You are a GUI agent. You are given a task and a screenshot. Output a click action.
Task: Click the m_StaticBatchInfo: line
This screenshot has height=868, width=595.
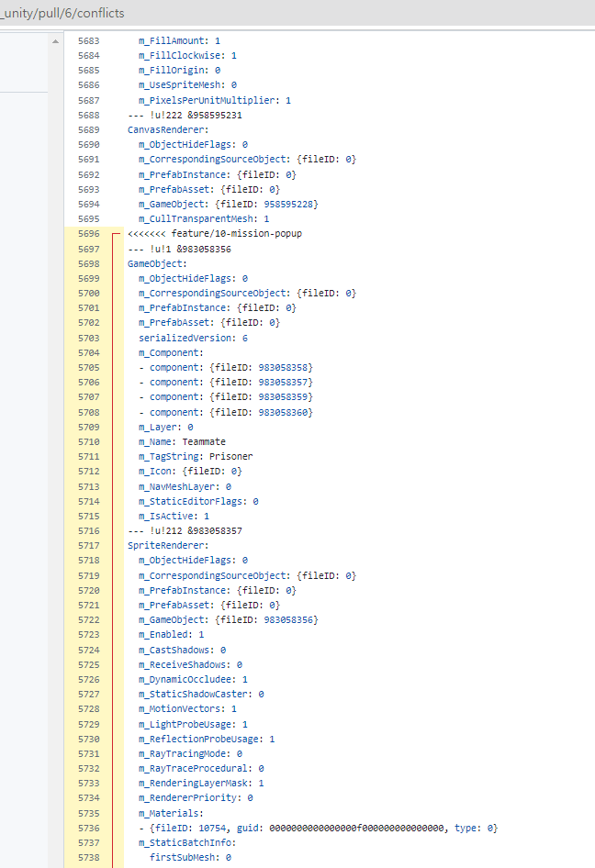coord(187,842)
